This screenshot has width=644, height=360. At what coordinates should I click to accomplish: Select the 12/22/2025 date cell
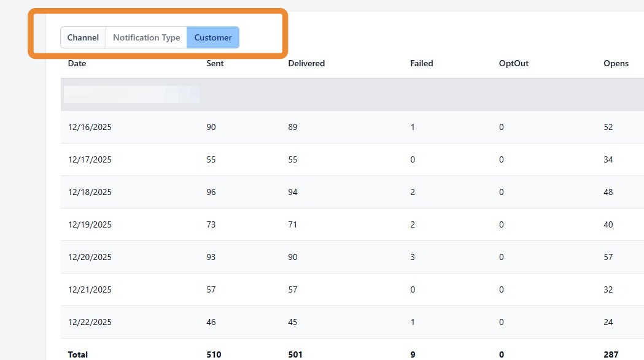point(90,322)
